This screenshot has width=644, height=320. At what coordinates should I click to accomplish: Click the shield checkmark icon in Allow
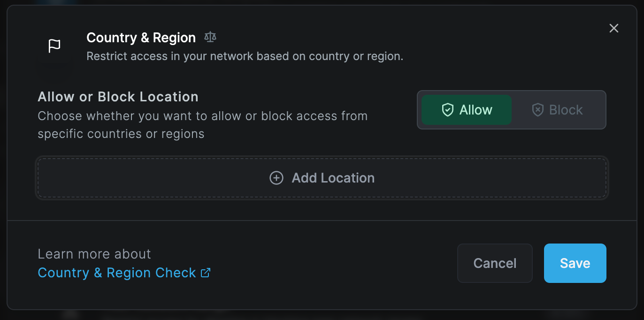tap(448, 110)
